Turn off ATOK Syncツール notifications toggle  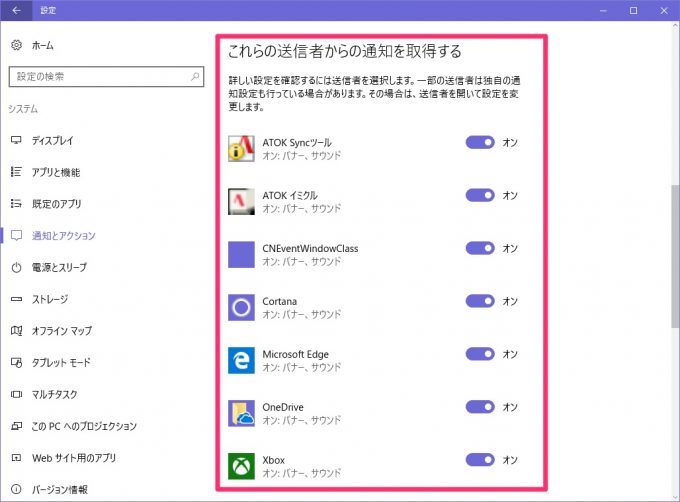[480, 142]
